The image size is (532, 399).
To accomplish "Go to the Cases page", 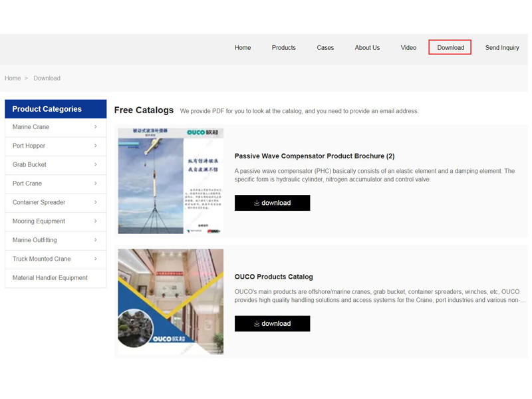I will (325, 48).
